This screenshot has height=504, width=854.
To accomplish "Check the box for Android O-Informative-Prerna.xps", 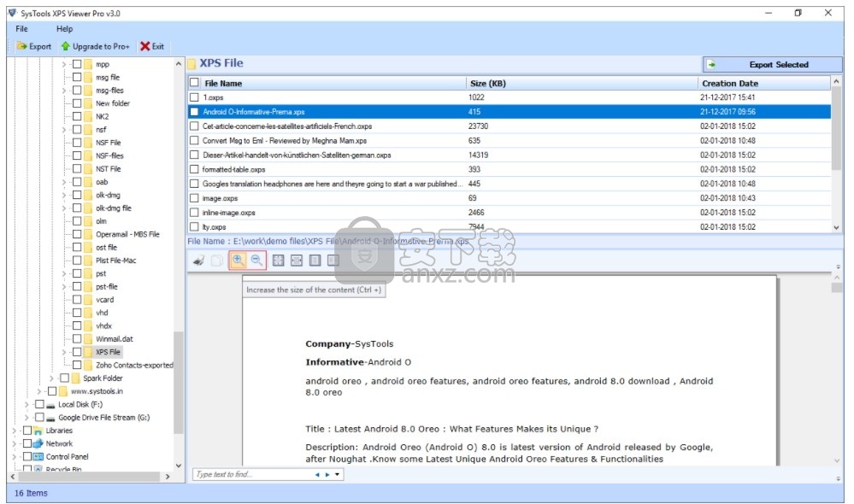I will (x=194, y=112).
